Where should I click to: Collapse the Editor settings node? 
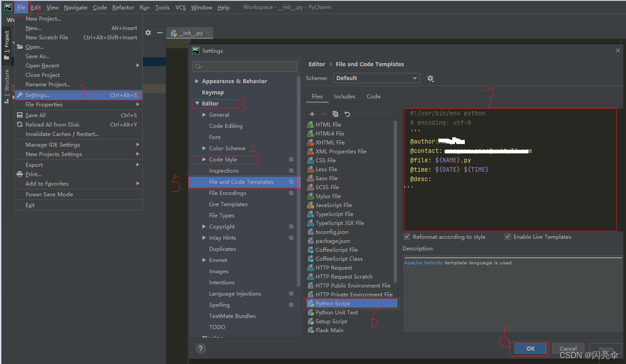[x=197, y=104]
